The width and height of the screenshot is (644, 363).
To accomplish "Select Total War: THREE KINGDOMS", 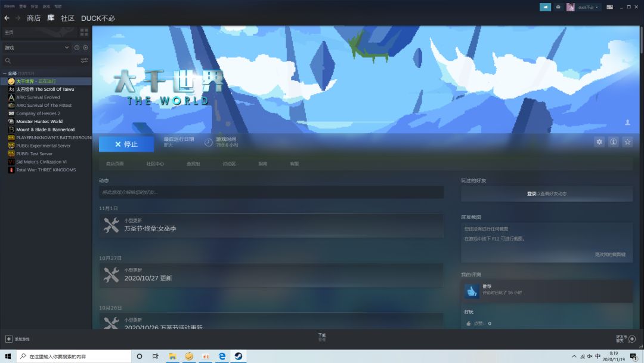I will [46, 170].
